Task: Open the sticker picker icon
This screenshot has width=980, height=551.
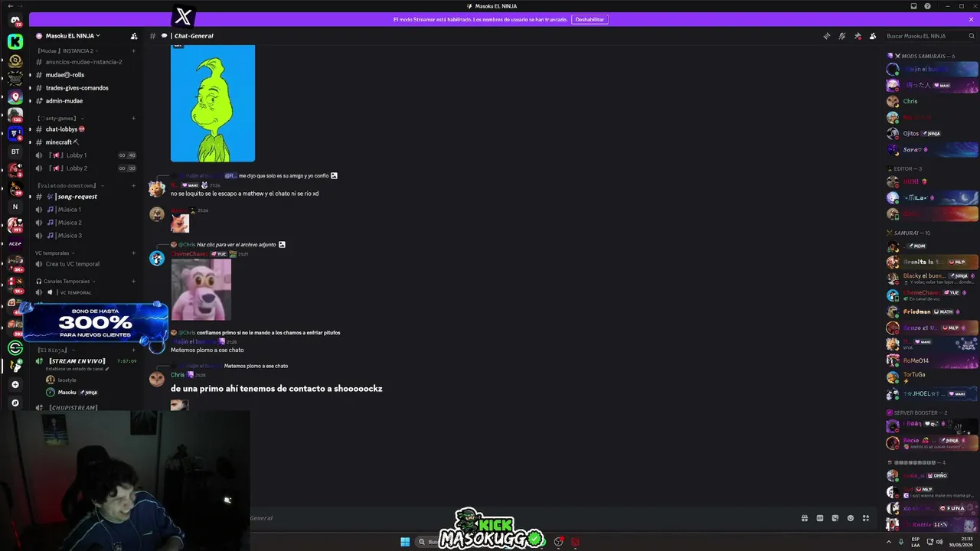Action: coord(835,518)
